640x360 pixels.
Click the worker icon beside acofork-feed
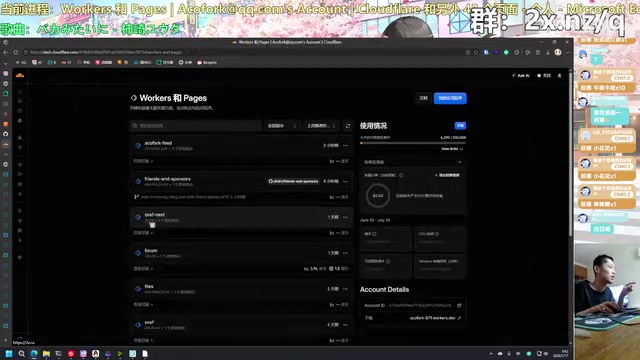click(138, 145)
